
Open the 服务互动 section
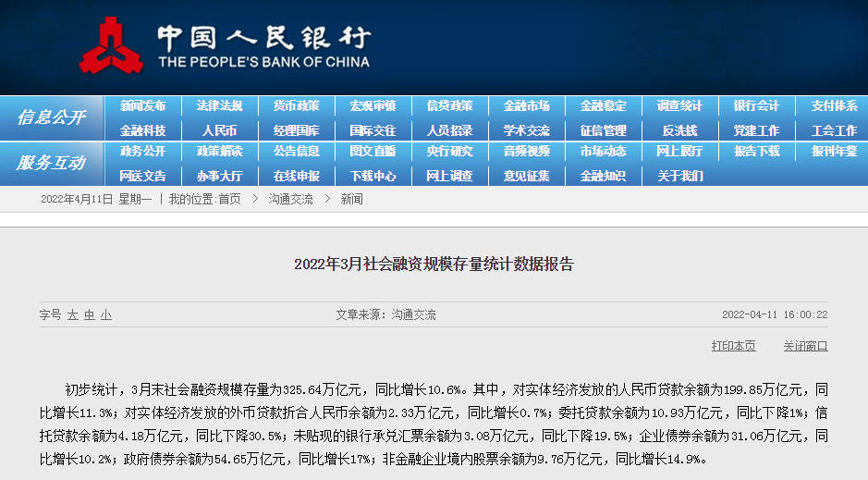click(50, 163)
